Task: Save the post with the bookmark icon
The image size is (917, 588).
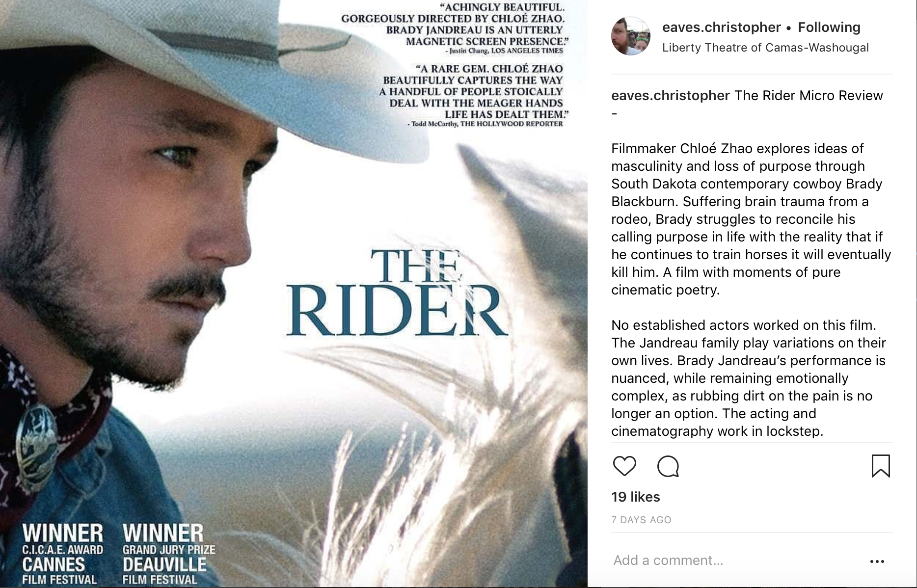Action: pos(881,466)
